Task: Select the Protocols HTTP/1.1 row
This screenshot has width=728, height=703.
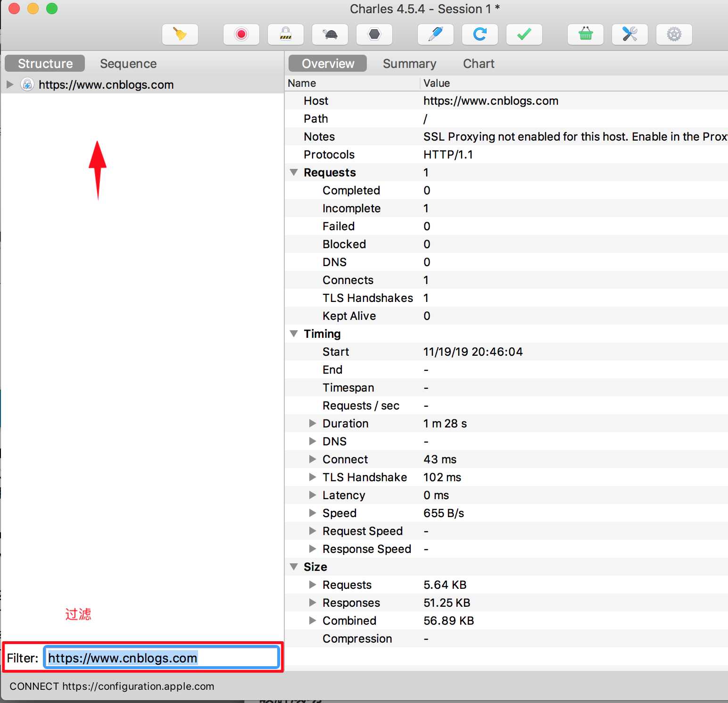Action: point(506,154)
